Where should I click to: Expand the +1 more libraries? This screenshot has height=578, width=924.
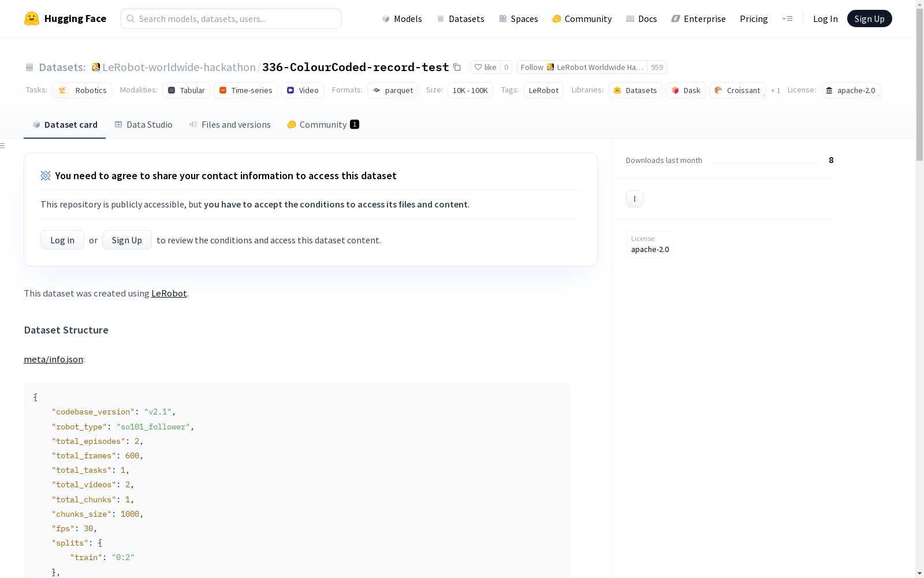tap(776, 90)
